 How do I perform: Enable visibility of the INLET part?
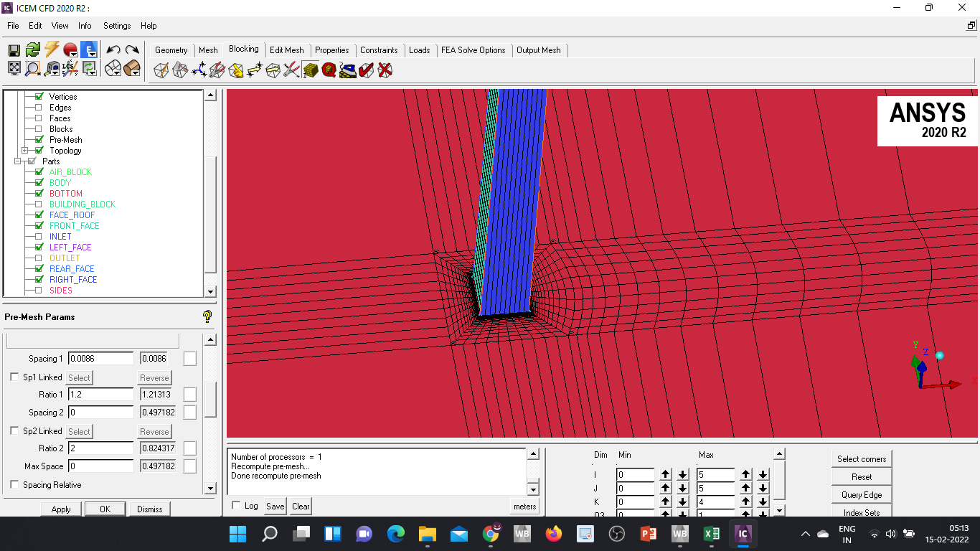point(39,237)
